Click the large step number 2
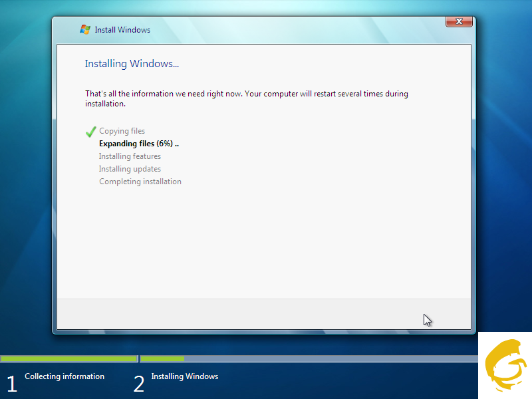This screenshot has height=399, width=532. click(x=139, y=384)
